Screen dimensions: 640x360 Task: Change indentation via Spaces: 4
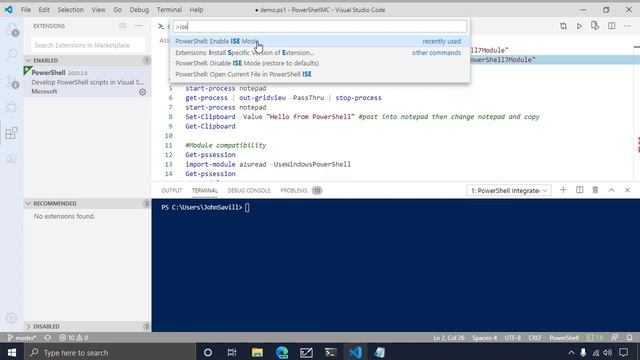[484, 338]
